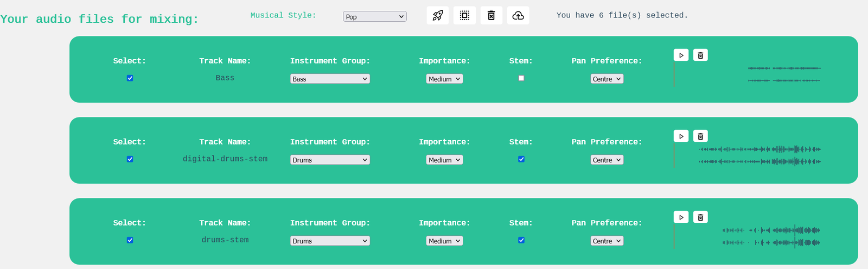Open Pan Preference dropdown for Bass track
This screenshot has width=868, height=269.
tap(607, 79)
